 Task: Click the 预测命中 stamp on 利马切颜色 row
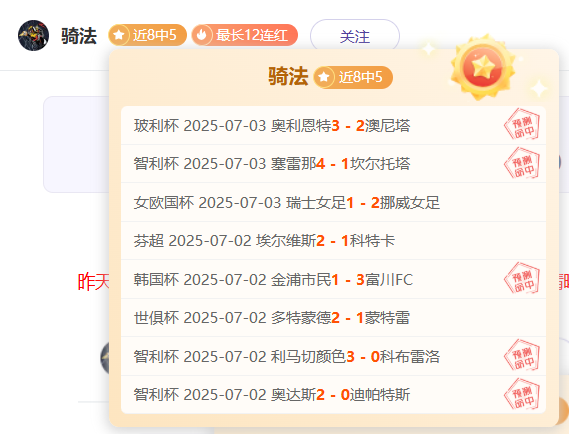(x=522, y=356)
